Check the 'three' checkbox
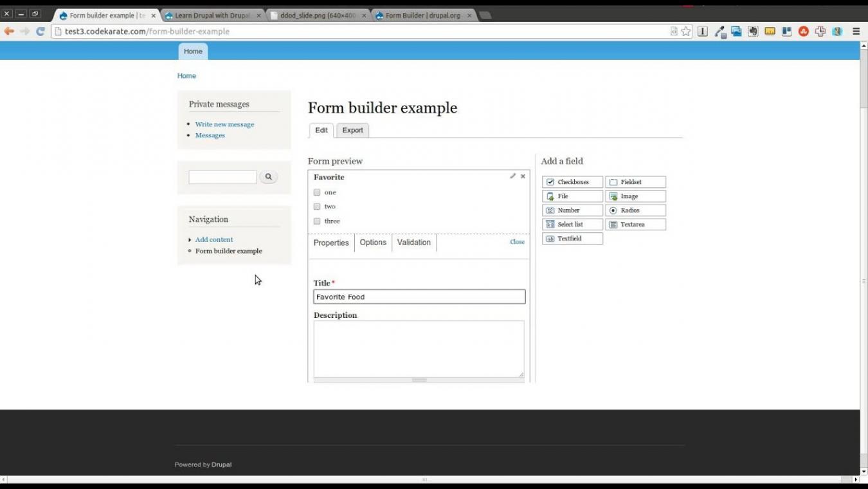868x489 pixels. (317, 221)
